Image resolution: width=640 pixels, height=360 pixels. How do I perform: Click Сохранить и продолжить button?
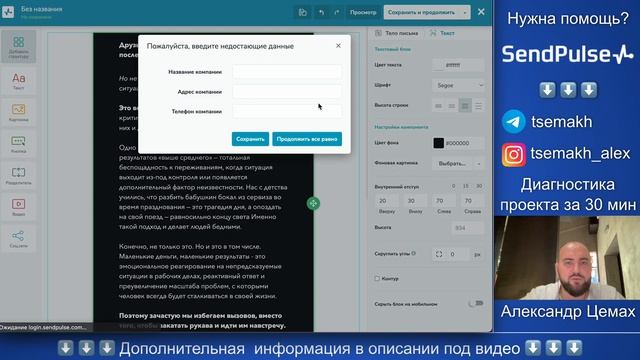(x=422, y=12)
